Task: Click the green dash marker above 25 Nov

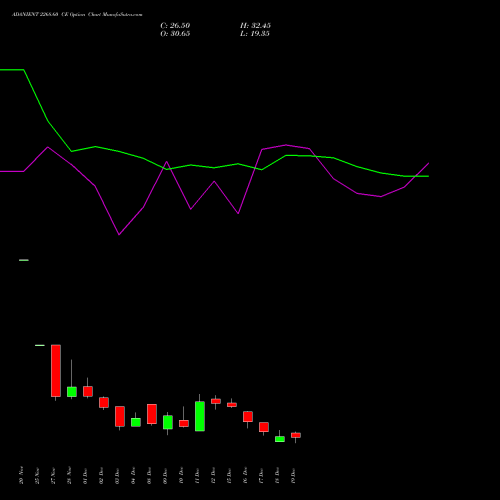Action: [x=40, y=345]
